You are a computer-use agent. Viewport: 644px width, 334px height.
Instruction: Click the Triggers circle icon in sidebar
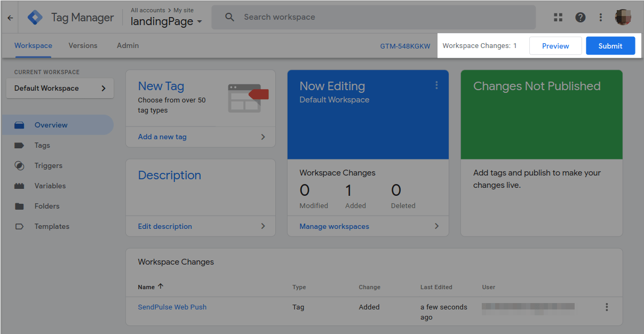pyautogui.click(x=19, y=166)
